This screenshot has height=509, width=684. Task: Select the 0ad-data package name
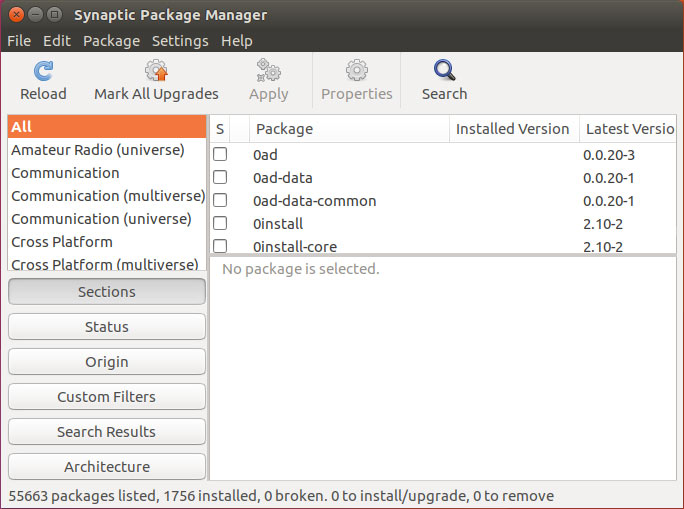(283, 178)
